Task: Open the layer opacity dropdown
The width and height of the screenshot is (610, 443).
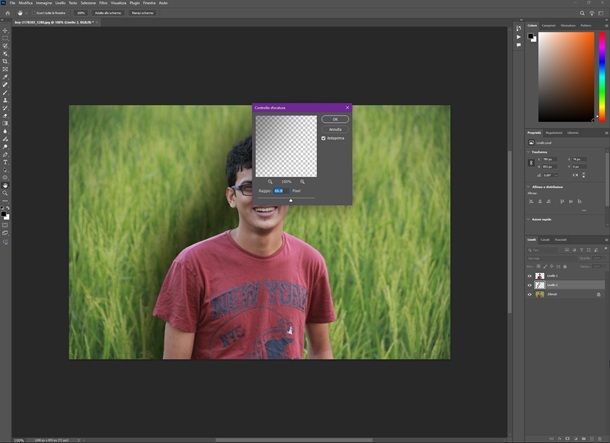Action: tap(598, 258)
